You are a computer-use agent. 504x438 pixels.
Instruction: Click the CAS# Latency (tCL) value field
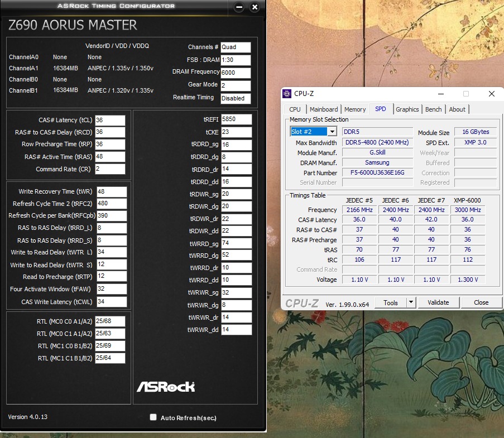click(x=110, y=120)
